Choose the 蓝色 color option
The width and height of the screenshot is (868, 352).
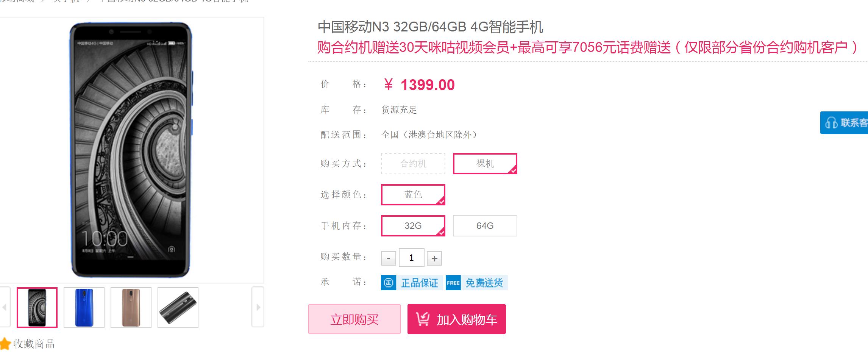pyautogui.click(x=413, y=195)
